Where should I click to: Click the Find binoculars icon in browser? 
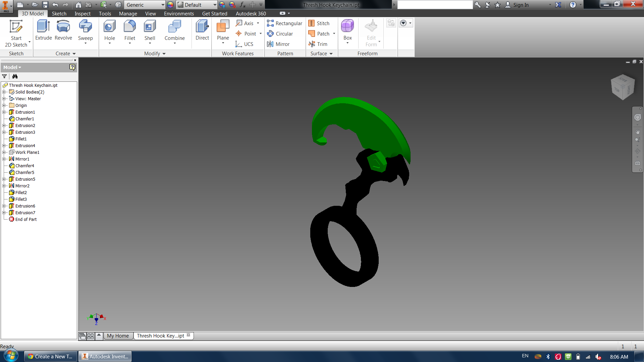click(15, 76)
